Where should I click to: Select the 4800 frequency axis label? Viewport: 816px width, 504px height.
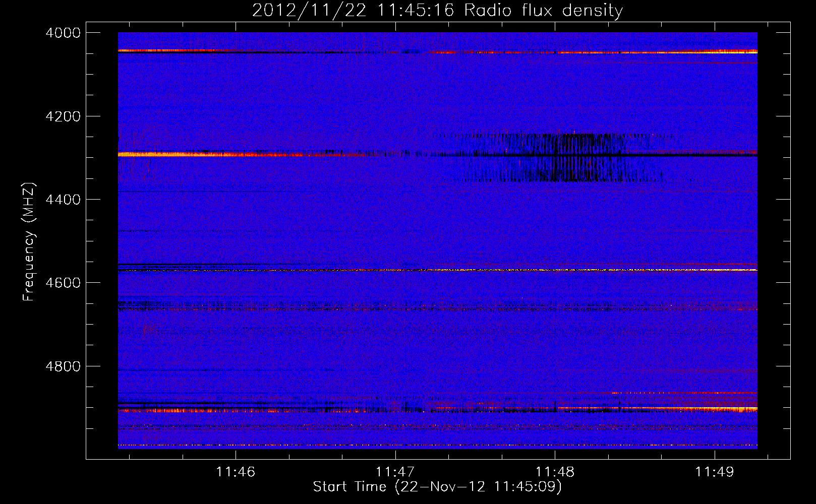click(x=63, y=366)
